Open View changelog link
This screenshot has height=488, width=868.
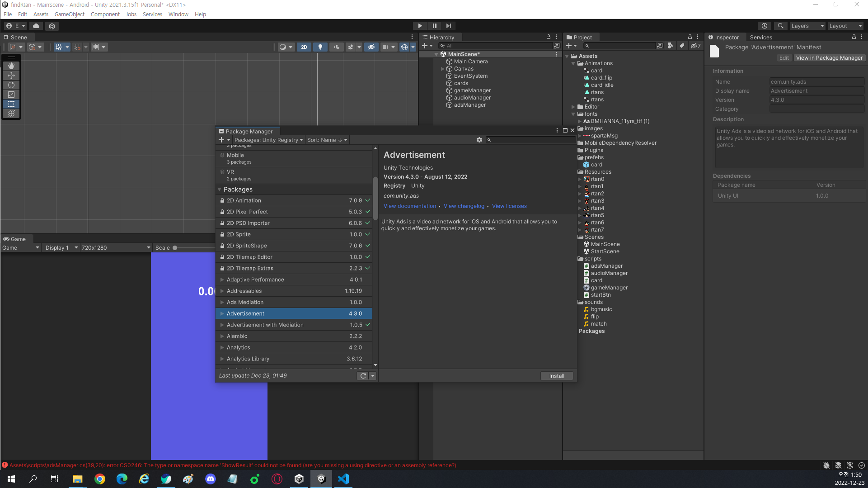464,206
